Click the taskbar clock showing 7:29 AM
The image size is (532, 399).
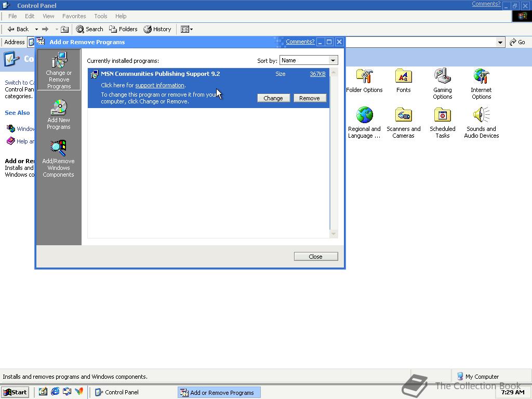point(512,392)
